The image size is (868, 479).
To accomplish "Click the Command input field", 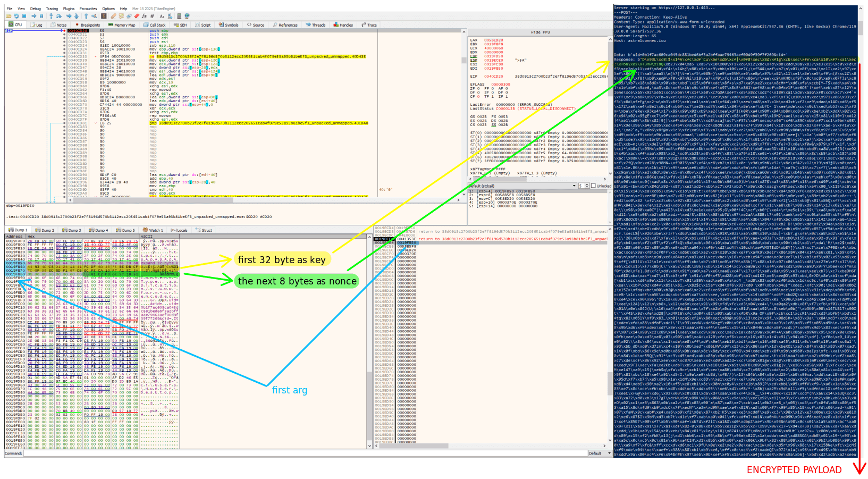I will click(303, 453).
